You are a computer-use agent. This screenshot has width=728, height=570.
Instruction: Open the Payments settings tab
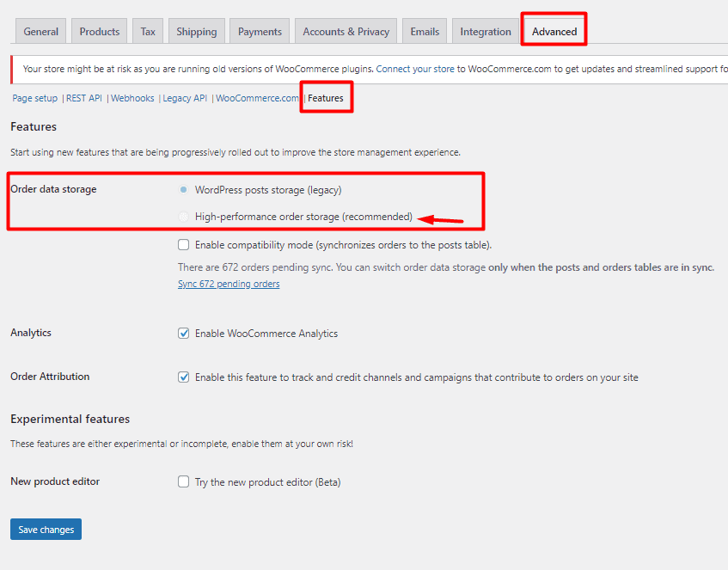[259, 30]
